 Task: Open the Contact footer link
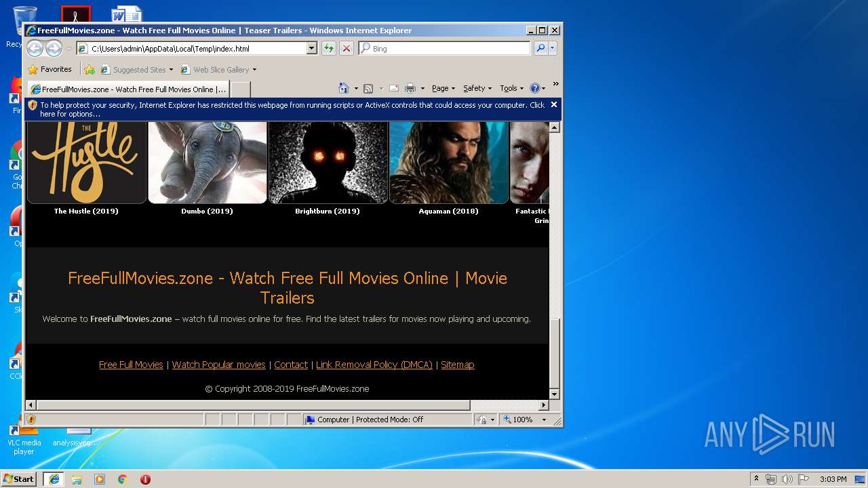coord(291,365)
